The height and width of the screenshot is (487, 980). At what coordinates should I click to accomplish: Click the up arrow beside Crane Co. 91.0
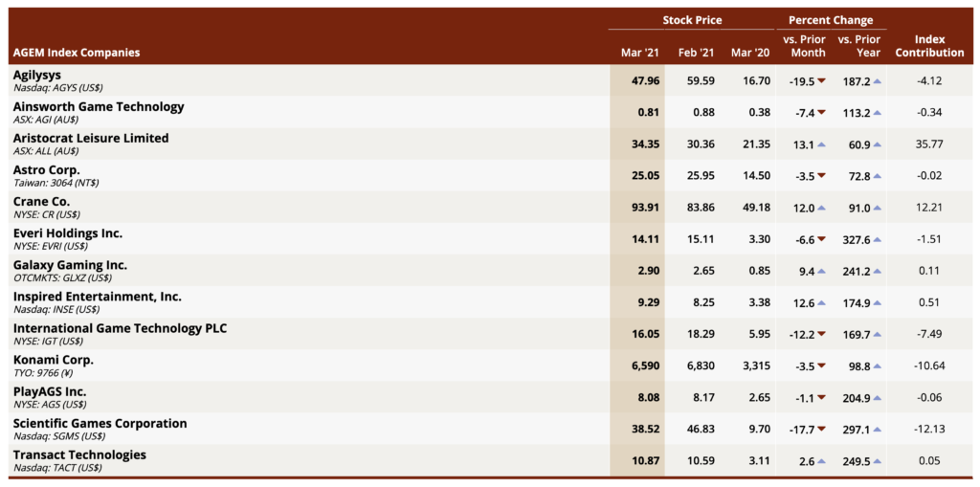click(878, 208)
